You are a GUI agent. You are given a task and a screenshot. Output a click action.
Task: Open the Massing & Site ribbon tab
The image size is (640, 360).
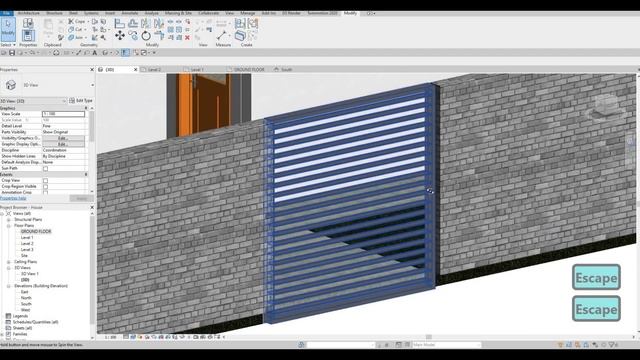pyautogui.click(x=178, y=13)
